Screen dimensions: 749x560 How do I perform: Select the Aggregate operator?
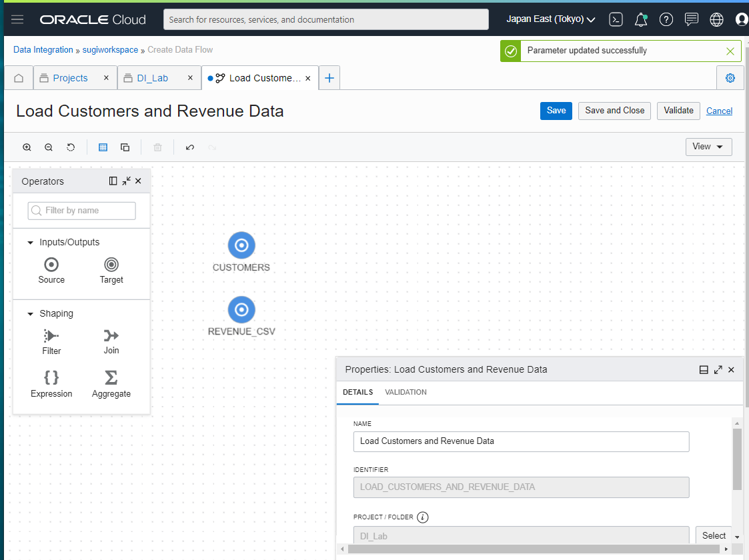111,384
